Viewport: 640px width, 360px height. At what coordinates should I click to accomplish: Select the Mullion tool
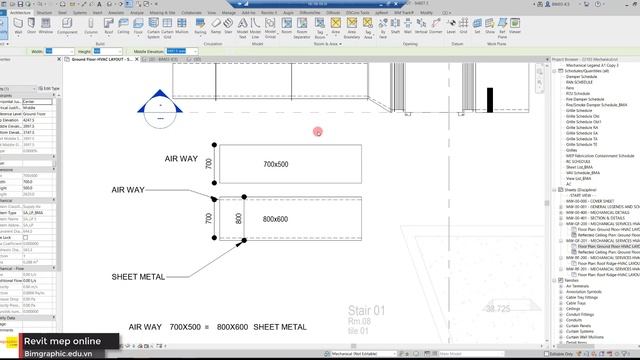pyautogui.click(x=182, y=27)
